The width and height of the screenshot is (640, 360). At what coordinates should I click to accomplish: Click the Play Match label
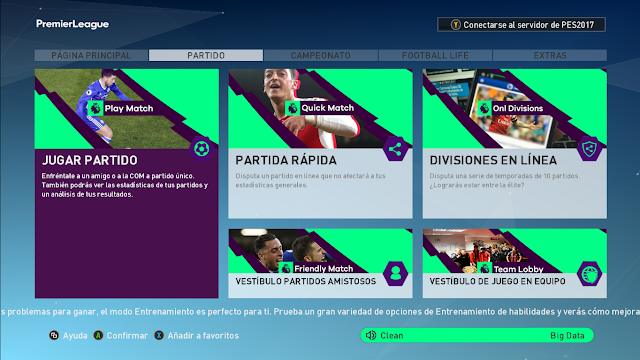[129, 109]
